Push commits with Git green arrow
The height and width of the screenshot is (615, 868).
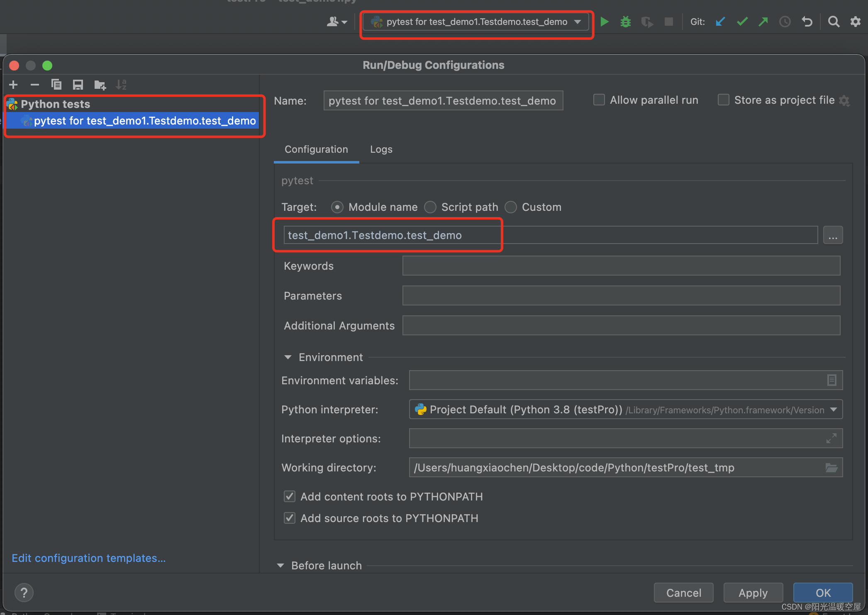[763, 22]
